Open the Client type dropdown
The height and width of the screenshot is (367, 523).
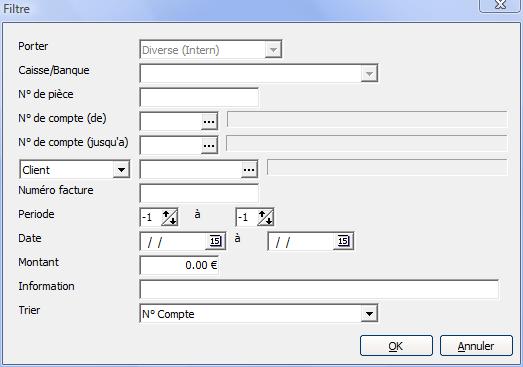tap(121, 170)
